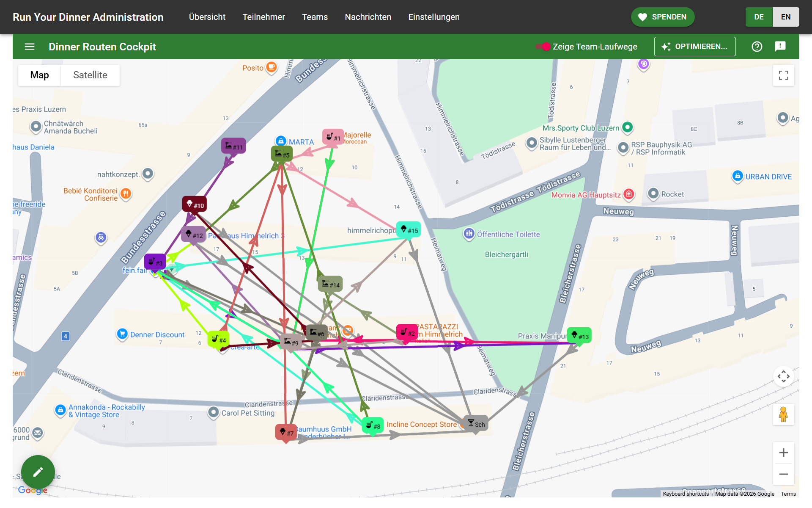Click the green edit pencil button
Viewport: 812px width, 508px height.
38,472
